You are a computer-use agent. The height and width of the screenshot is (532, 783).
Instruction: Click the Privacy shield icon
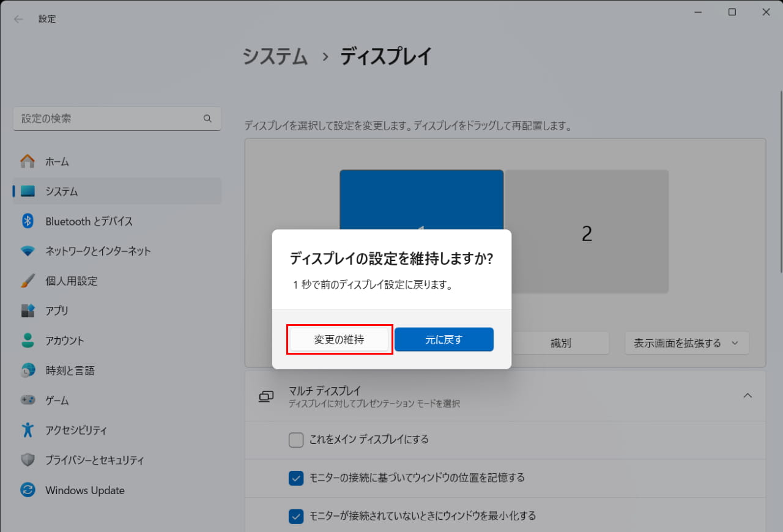coord(28,460)
